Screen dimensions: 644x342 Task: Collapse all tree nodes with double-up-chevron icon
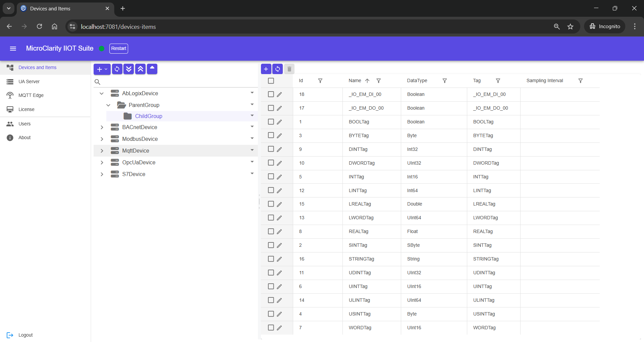(x=140, y=69)
